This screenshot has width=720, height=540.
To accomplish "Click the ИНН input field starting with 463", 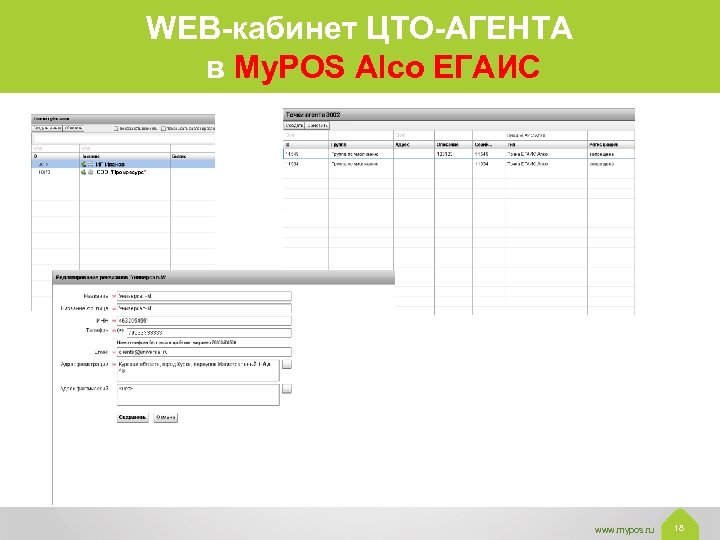I will click(x=204, y=321).
